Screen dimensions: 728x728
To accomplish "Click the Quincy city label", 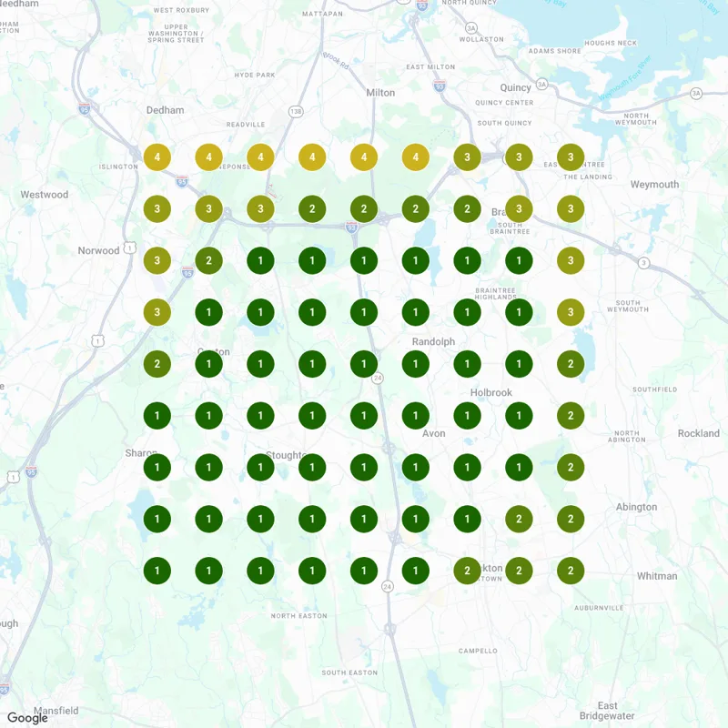I will (515, 87).
